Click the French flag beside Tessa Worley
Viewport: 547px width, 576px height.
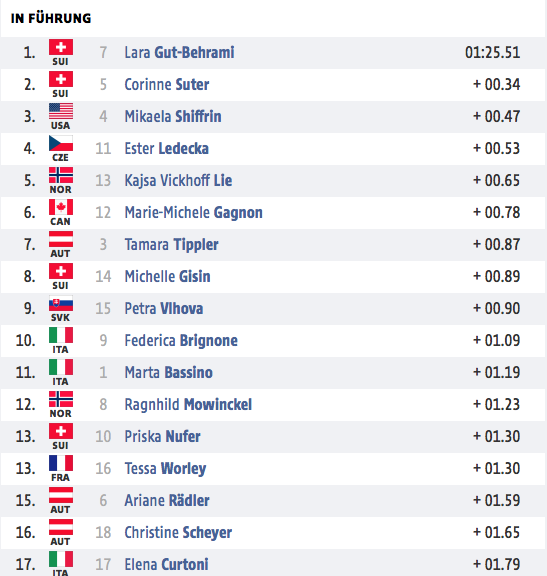coord(61,463)
